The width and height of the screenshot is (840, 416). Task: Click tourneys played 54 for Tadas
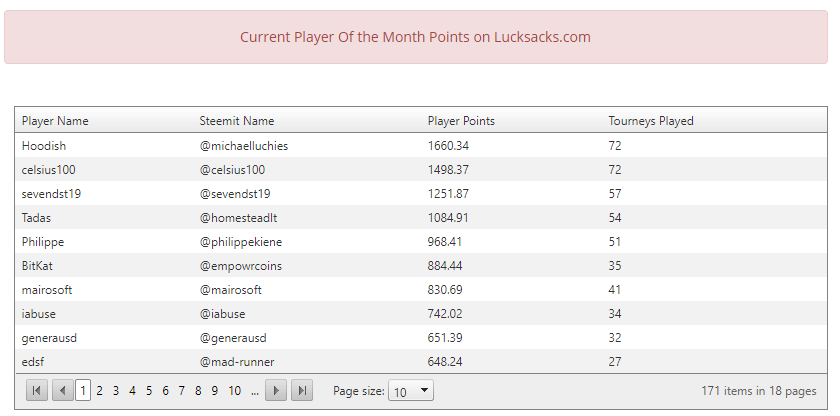click(615, 218)
